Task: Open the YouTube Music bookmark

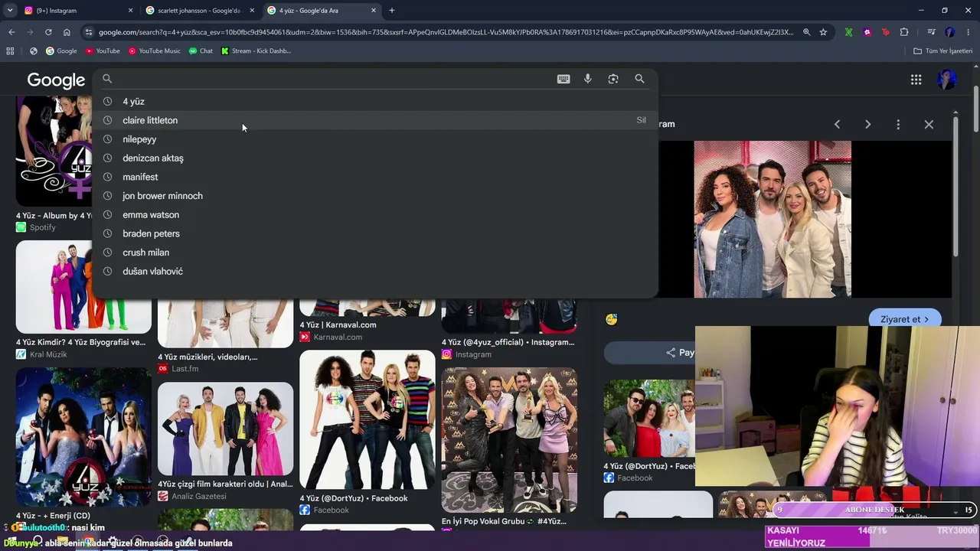Action: tap(155, 51)
